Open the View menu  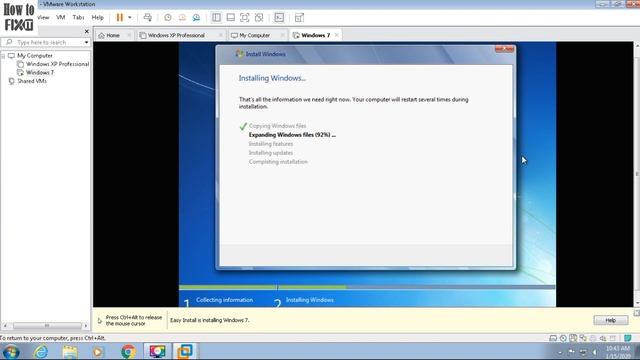pos(43,18)
